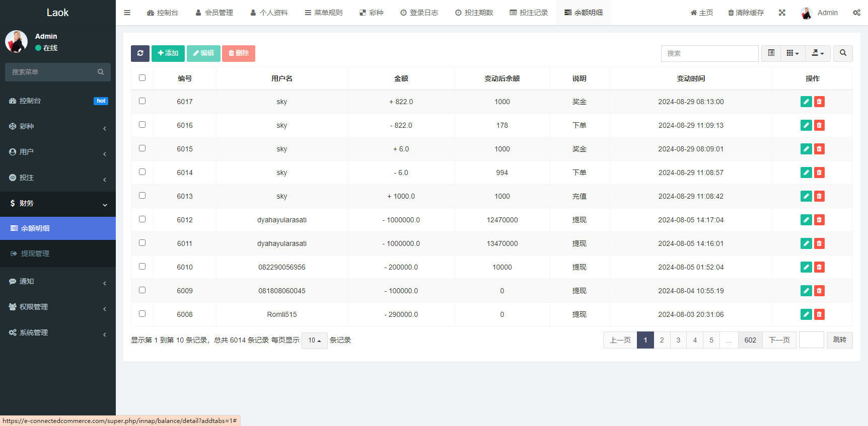Go to the last page 602
Image resolution: width=868 pixels, height=426 pixels.
(750, 340)
